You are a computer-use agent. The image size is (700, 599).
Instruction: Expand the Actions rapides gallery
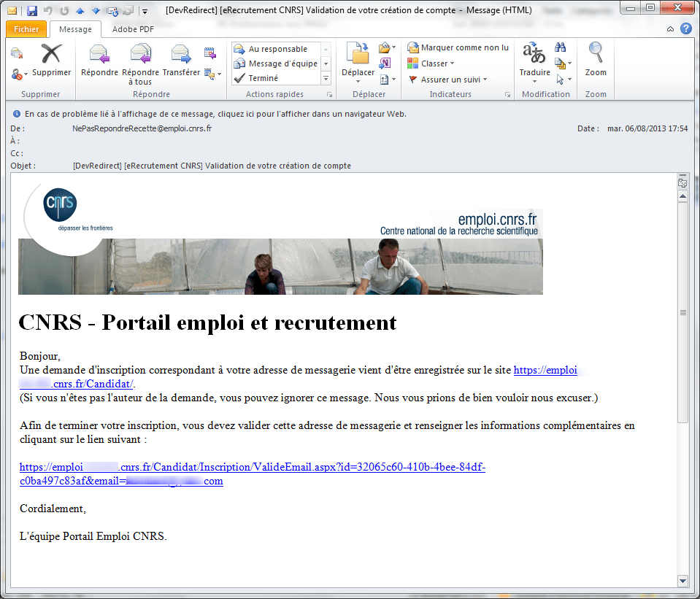[326, 78]
